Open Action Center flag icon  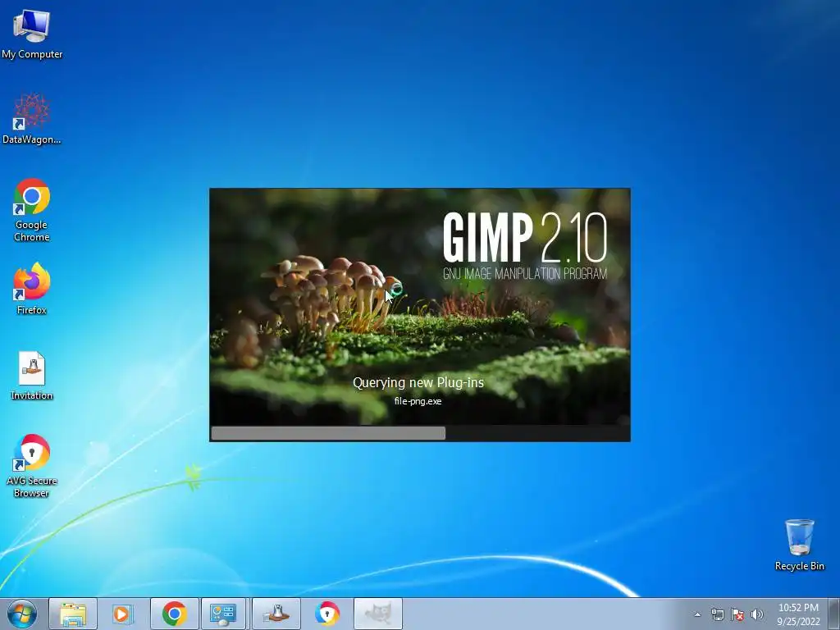click(x=737, y=614)
